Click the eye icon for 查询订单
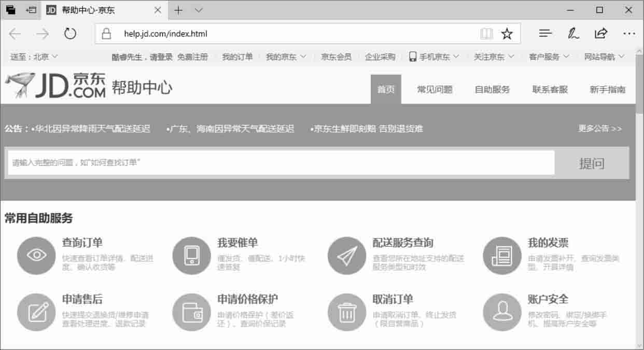 pyautogui.click(x=36, y=256)
